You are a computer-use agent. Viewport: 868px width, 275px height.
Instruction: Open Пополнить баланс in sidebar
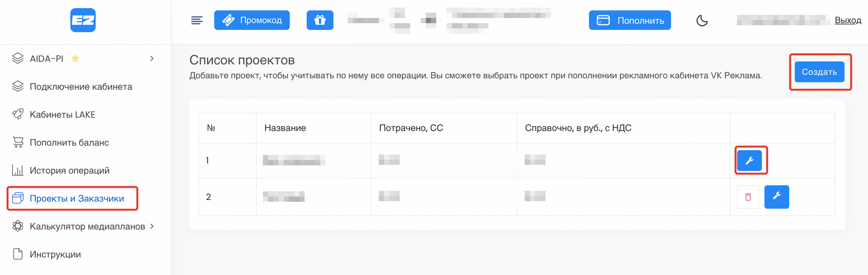point(69,142)
